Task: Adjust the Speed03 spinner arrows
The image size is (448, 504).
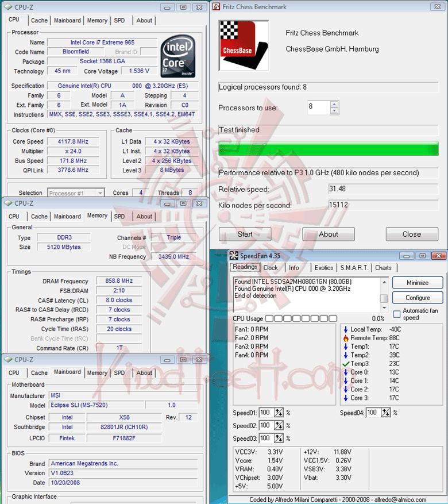Action: pos(279,438)
